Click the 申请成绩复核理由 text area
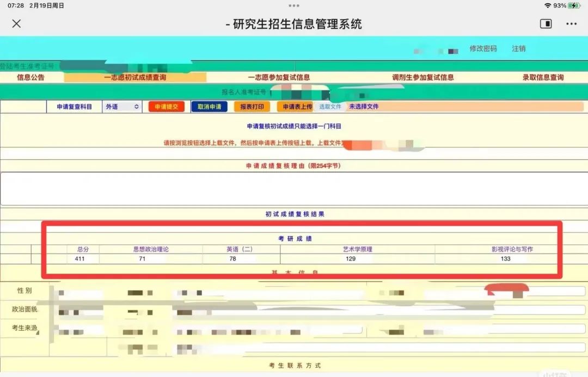This screenshot has width=588, height=377. pyautogui.click(x=294, y=188)
